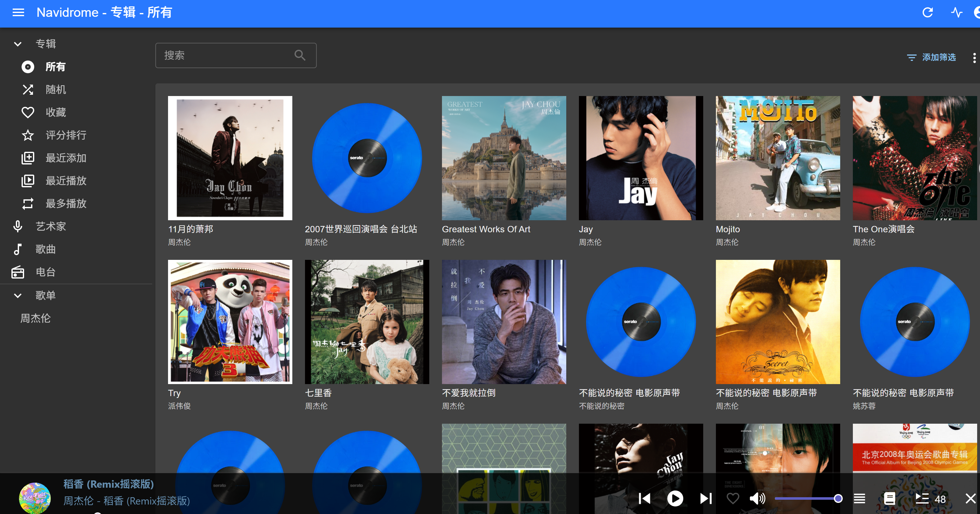This screenshot has width=980, height=514.
Task: Click the refresh icon in top bar
Action: tap(927, 13)
